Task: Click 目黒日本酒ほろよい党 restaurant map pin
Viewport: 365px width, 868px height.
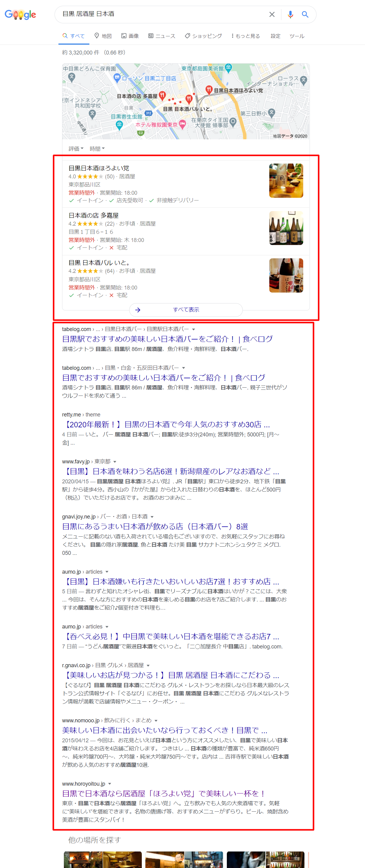Action: tap(209, 90)
